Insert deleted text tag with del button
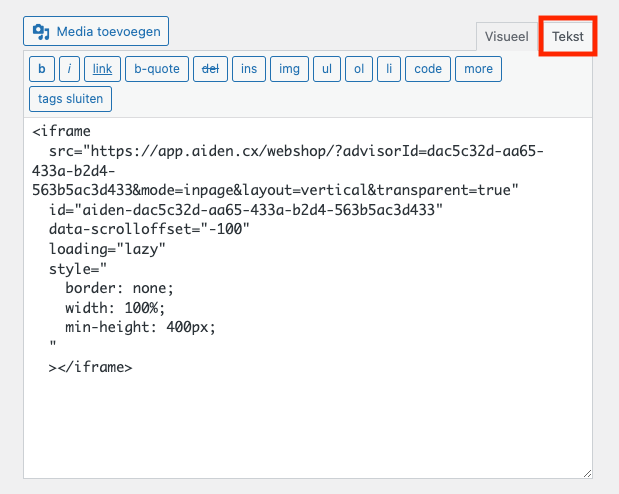The width and height of the screenshot is (619, 494). 210,69
